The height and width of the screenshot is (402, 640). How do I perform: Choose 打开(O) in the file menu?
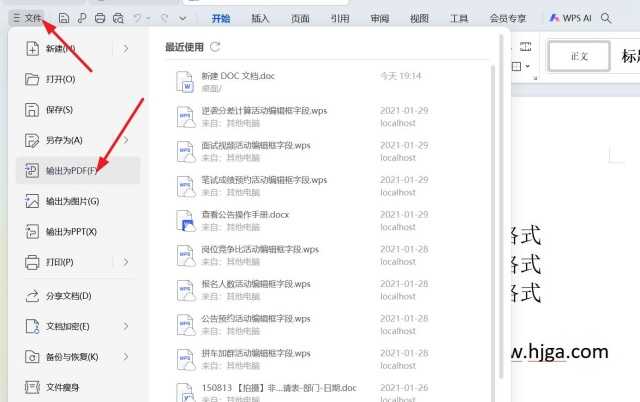click(78, 79)
